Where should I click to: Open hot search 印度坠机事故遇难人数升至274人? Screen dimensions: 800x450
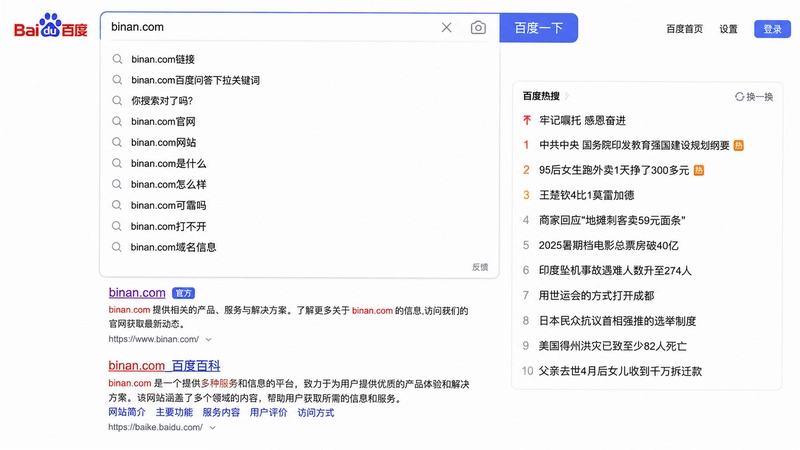(615, 270)
